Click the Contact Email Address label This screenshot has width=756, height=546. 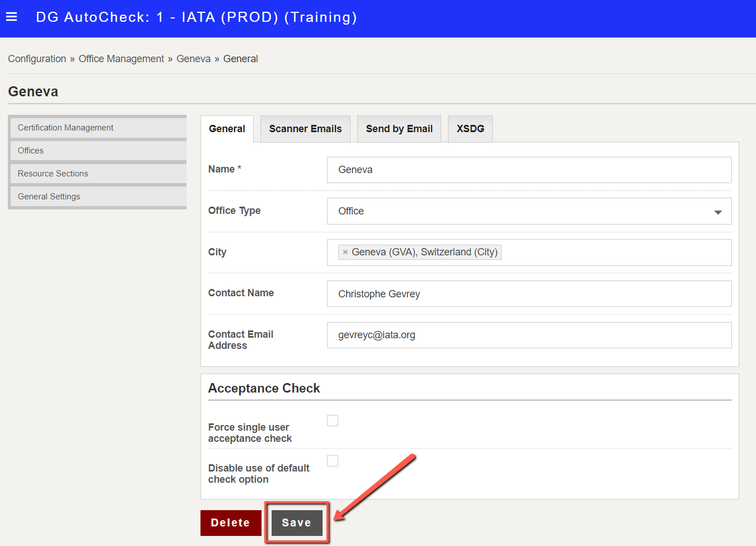click(241, 340)
